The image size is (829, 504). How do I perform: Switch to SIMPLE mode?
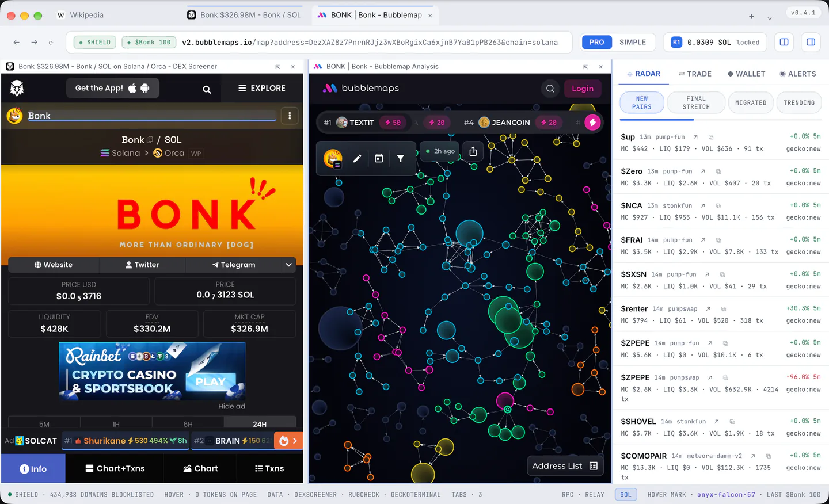(x=633, y=42)
